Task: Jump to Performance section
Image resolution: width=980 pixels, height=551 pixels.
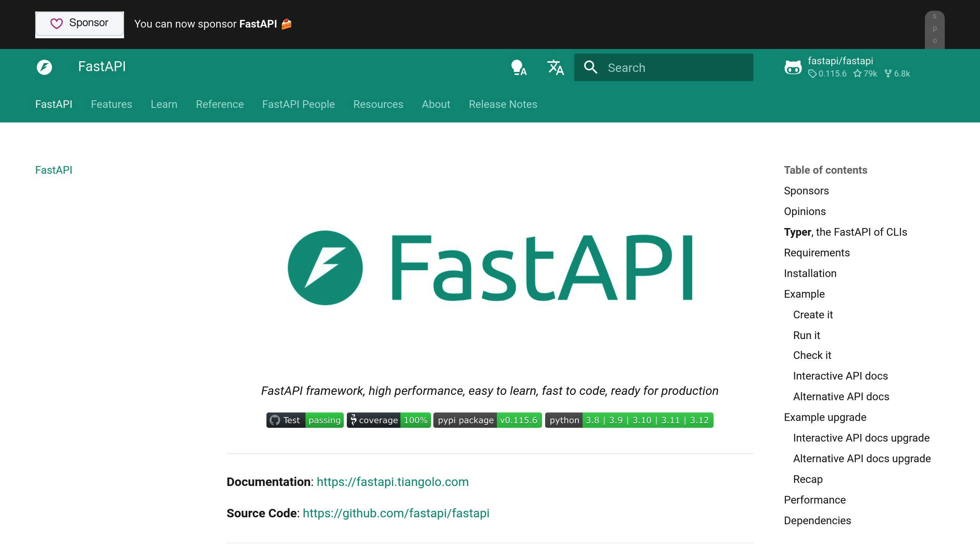Action: (x=815, y=500)
